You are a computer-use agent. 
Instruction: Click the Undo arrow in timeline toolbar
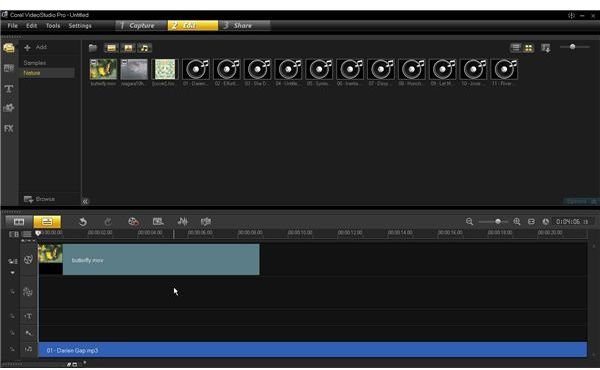(83, 222)
